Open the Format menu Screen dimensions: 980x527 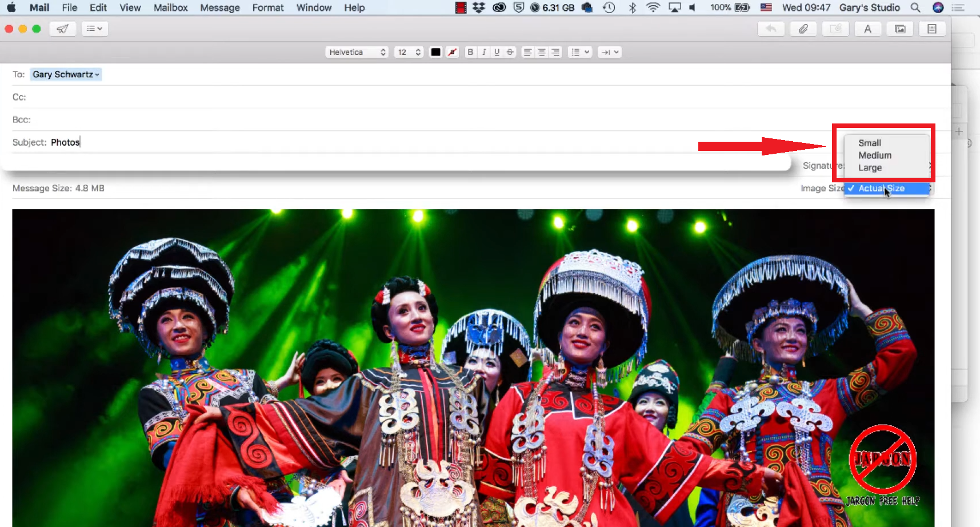tap(268, 7)
